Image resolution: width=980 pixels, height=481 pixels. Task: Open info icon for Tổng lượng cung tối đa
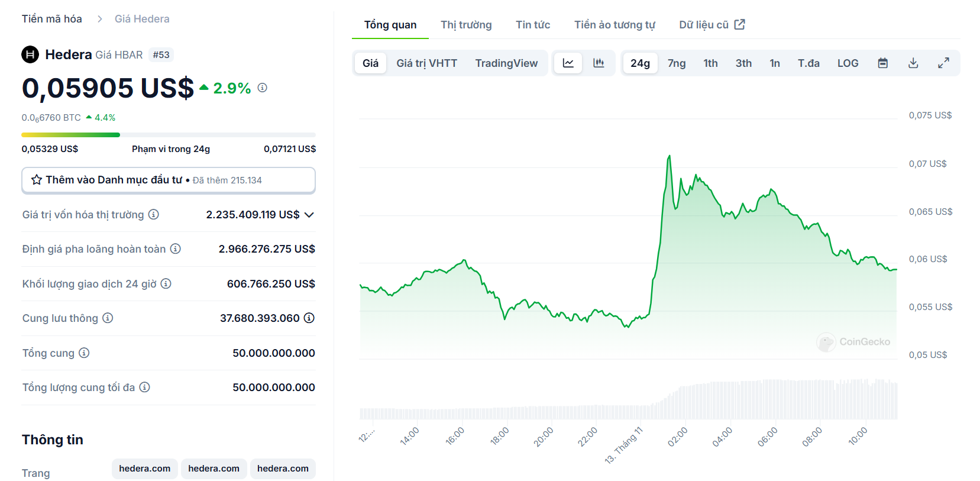tap(145, 387)
